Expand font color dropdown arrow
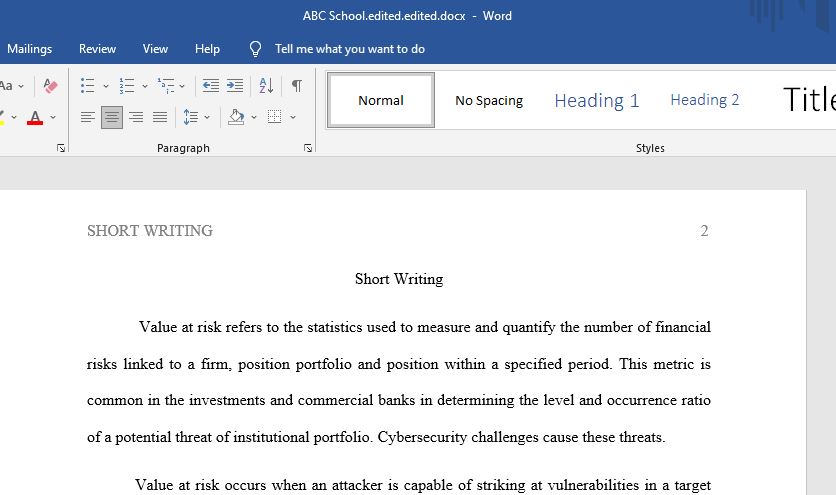 (53, 117)
